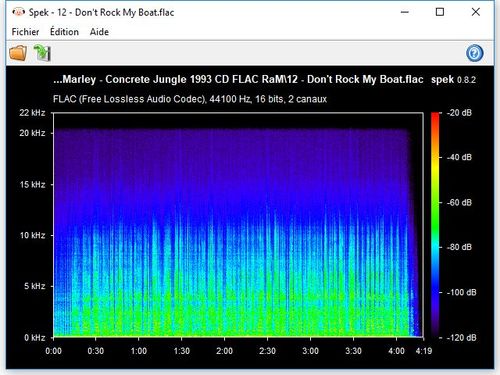Open the Aide menu

99,32
